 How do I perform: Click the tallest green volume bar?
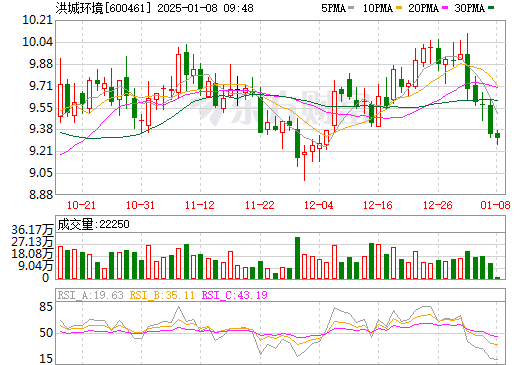coord(297,258)
